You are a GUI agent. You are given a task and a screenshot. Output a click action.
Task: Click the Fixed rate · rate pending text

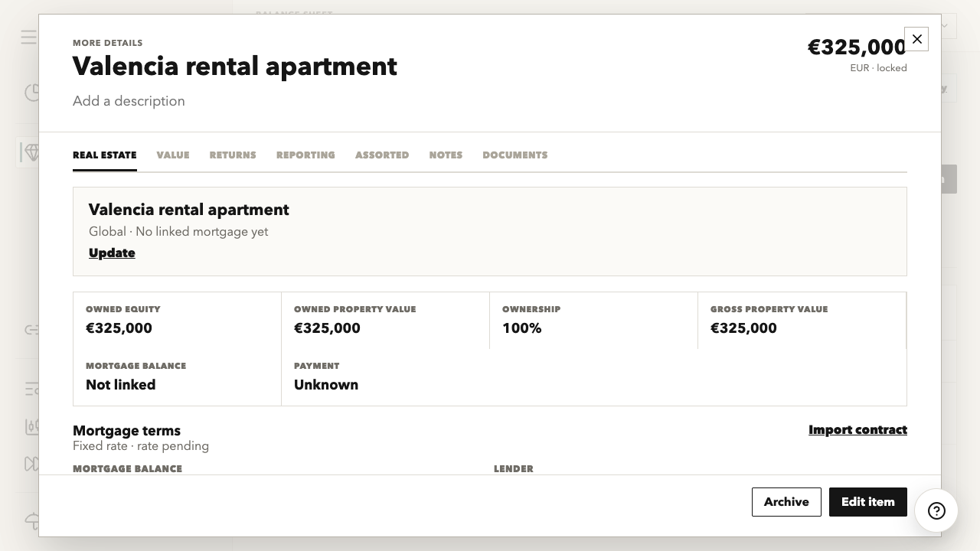click(141, 446)
